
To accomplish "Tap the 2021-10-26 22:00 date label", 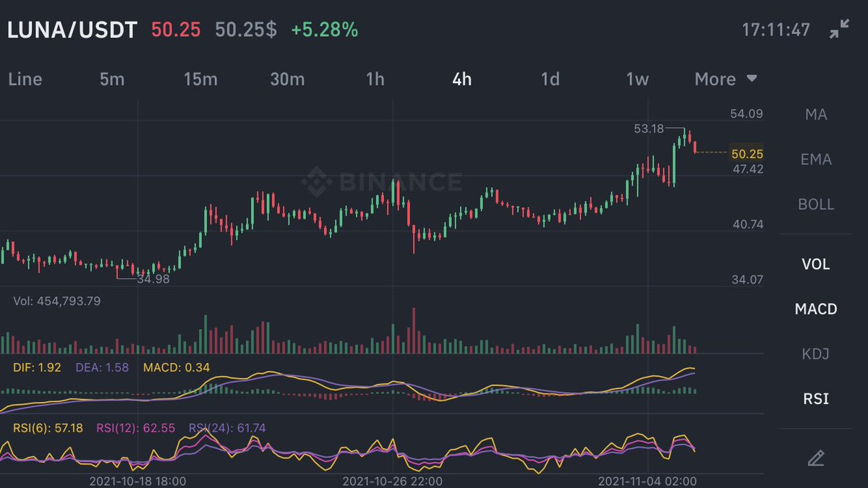I will click(x=391, y=481).
